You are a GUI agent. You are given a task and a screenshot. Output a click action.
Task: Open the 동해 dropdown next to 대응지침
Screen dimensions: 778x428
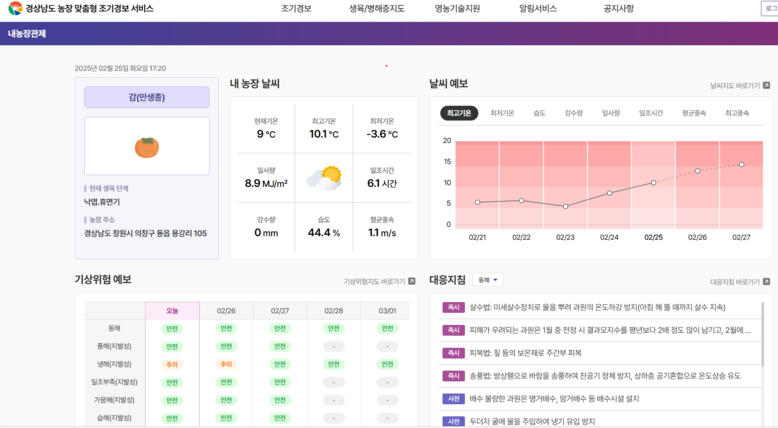click(x=488, y=281)
